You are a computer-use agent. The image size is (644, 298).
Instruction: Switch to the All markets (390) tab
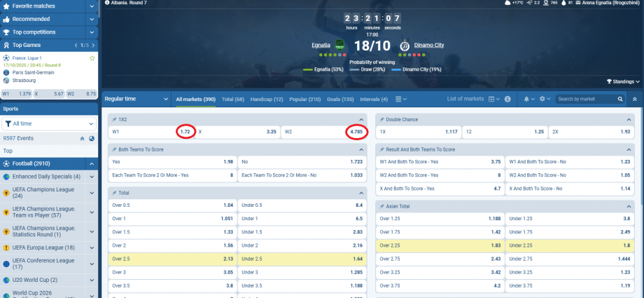(x=196, y=99)
